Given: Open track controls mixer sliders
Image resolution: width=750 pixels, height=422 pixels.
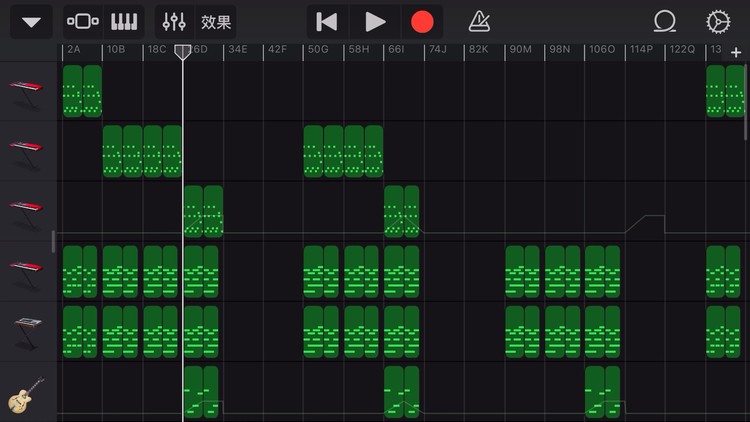Looking at the screenshot, I should [x=174, y=22].
